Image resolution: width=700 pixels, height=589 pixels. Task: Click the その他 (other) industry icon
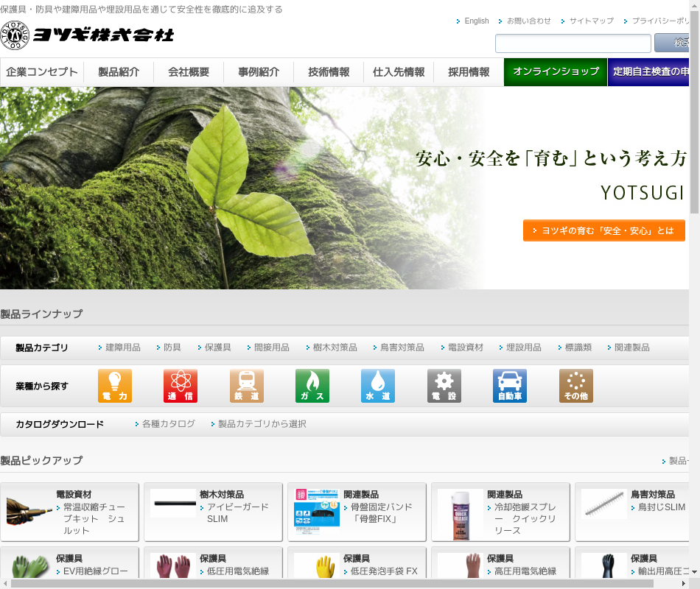click(x=575, y=386)
